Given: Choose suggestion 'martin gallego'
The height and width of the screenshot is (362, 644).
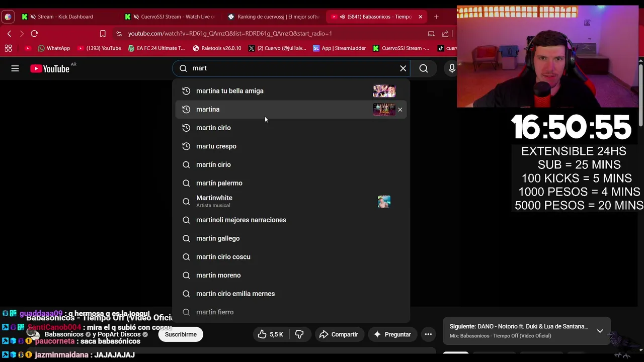Looking at the screenshot, I should click(291, 238).
